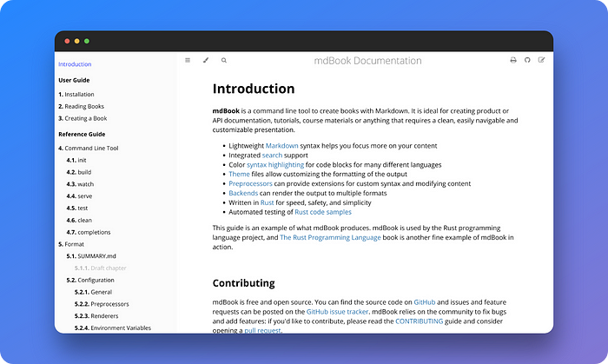The image size is (608, 364).
Task: Open section 4.4. serve
Action: coord(79,196)
